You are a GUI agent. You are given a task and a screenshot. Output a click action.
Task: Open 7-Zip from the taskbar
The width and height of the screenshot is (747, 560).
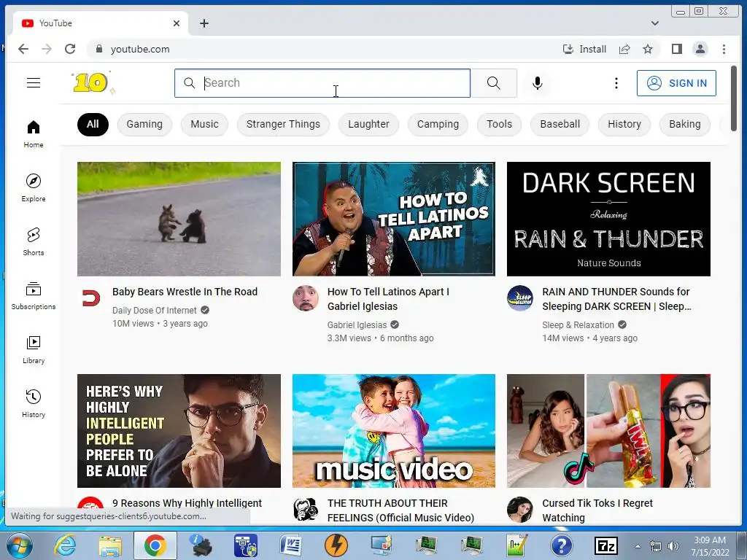pyautogui.click(x=606, y=545)
